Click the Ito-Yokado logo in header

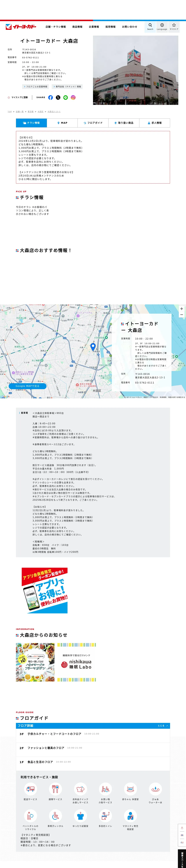[21, 27]
